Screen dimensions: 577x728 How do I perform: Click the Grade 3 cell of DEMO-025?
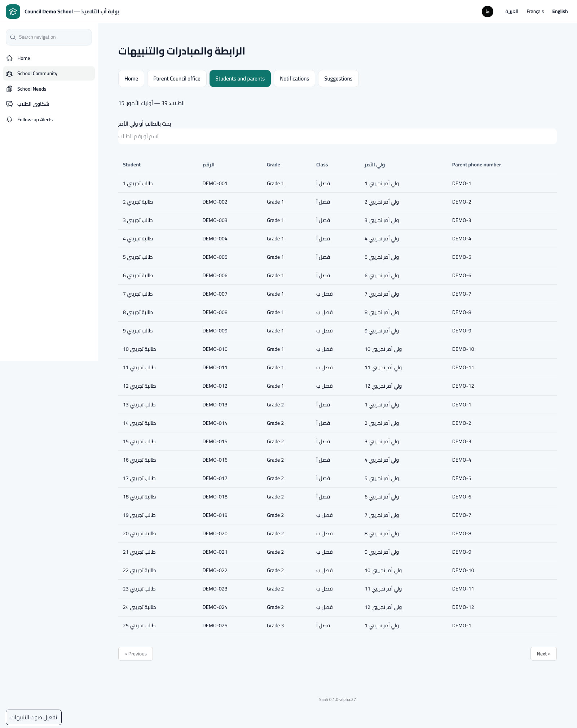tap(275, 625)
